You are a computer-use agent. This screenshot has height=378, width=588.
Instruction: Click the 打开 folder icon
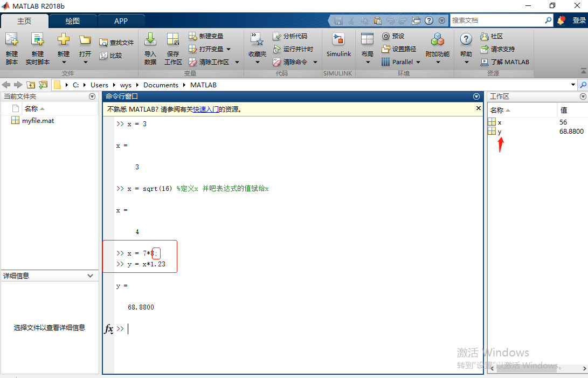coord(85,39)
